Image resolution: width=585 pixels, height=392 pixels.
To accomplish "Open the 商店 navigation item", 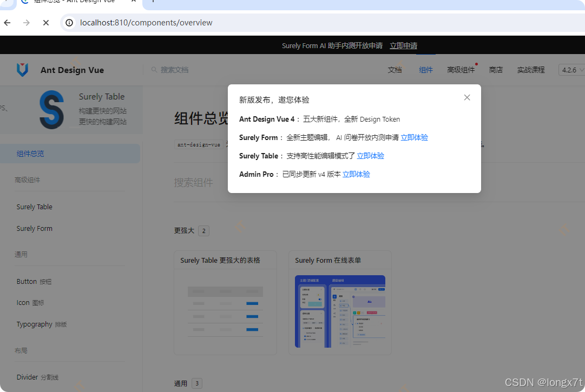I will (496, 70).
